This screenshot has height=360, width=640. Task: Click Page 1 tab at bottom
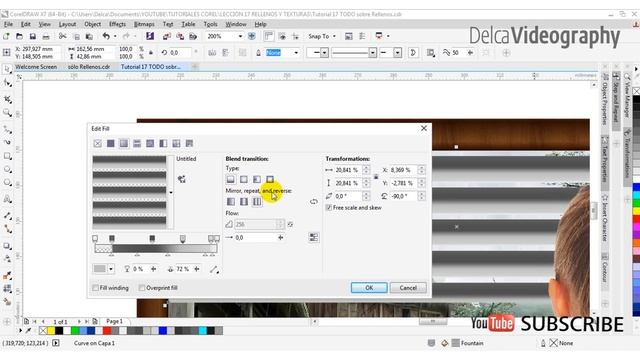pos(115,321)
